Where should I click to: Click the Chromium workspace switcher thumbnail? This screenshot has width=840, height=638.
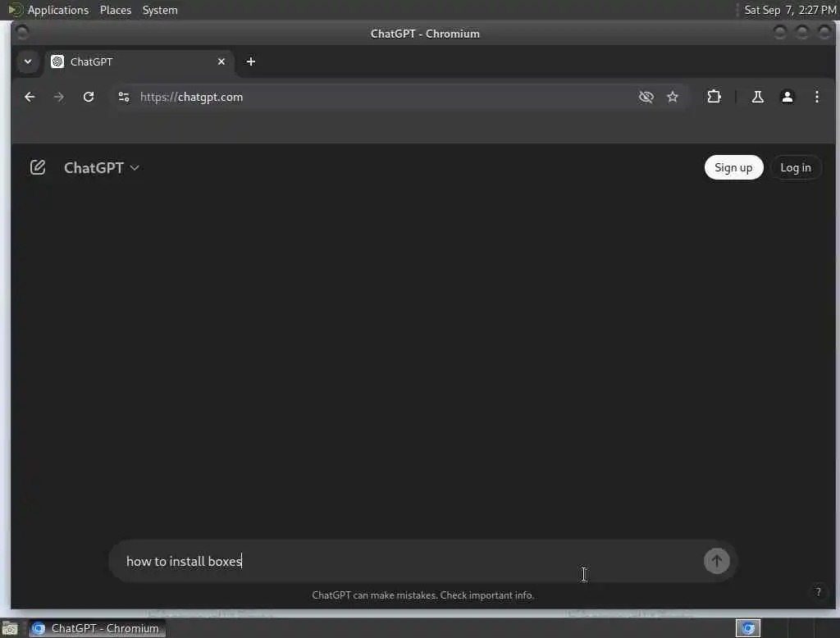click(x=748, y=628)
